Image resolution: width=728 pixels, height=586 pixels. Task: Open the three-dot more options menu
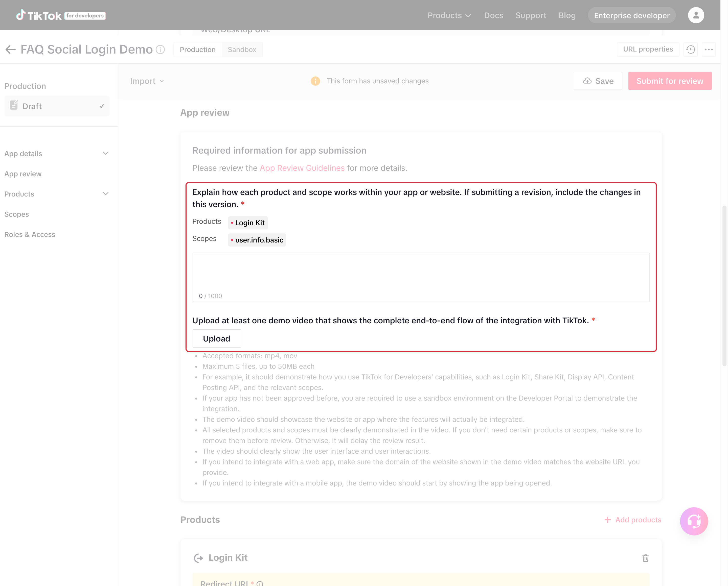tap(708, 50)
